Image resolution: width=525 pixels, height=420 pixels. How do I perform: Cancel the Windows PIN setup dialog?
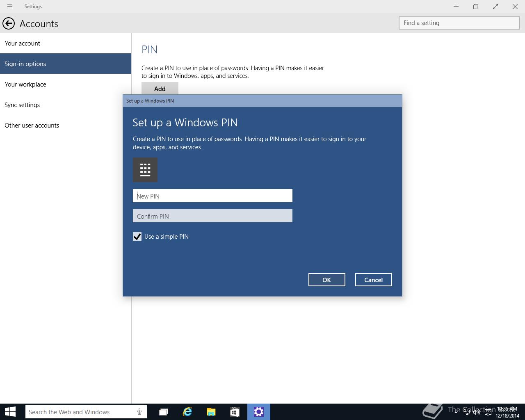pos(373,280)
